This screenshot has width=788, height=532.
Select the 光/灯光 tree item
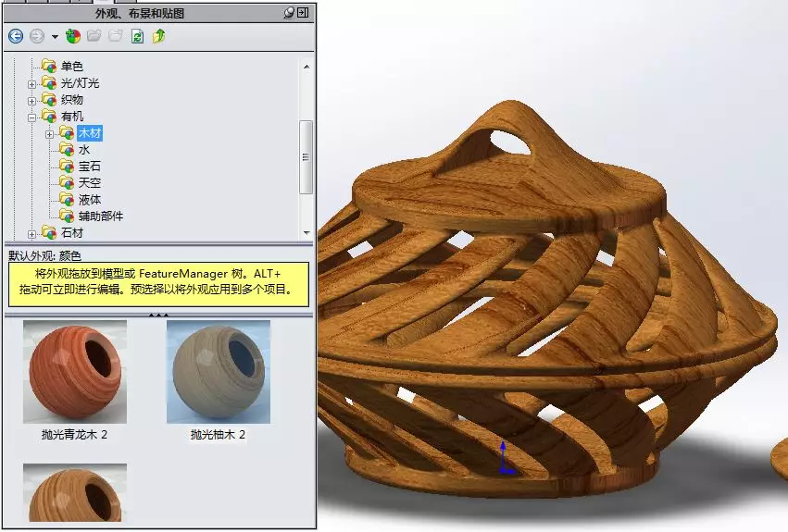pos(80,83)
